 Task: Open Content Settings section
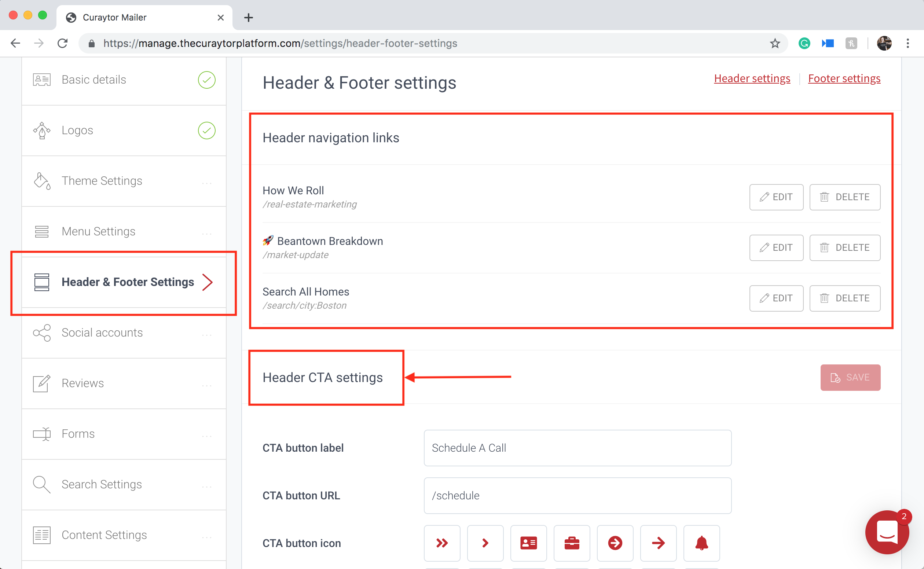pos(124,535)
